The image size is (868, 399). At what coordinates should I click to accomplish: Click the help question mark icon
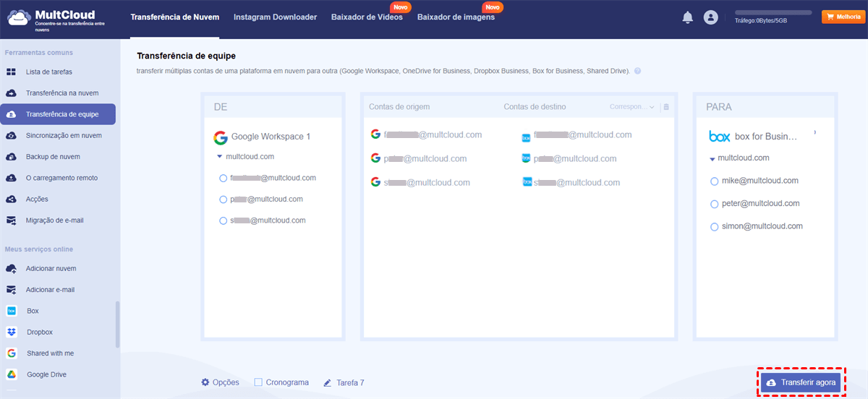pos(637,72)
